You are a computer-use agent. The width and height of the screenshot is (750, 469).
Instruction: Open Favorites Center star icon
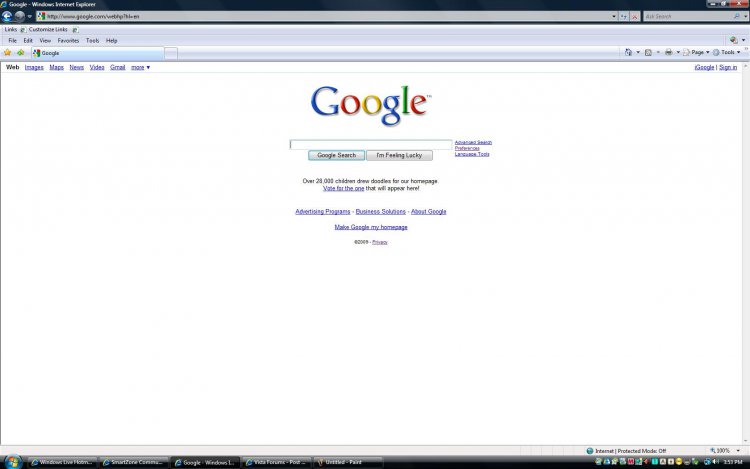(x=7, y=53)
